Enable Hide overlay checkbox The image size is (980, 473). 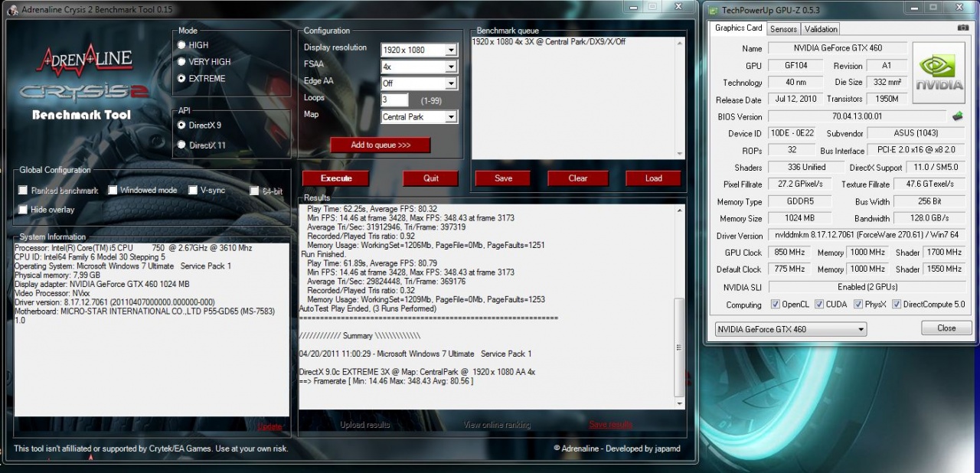tap(23, 209)
